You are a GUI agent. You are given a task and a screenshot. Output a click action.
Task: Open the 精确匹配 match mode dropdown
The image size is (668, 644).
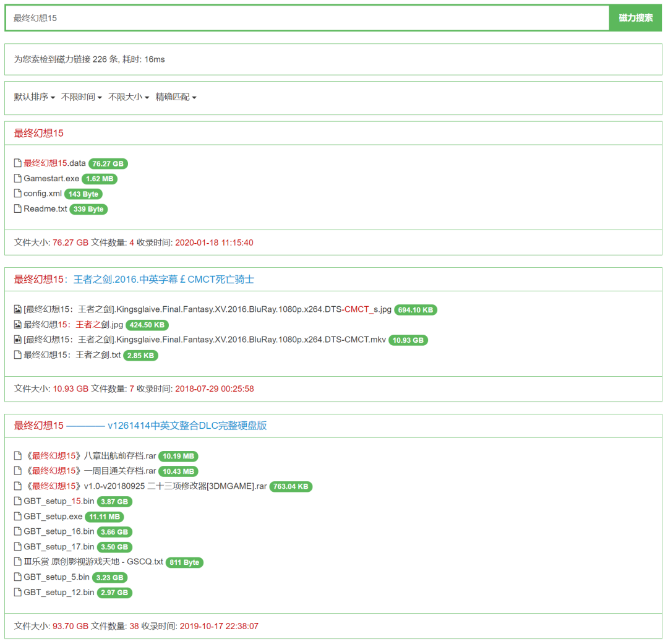pyautogui.click(x=176, y=97)
